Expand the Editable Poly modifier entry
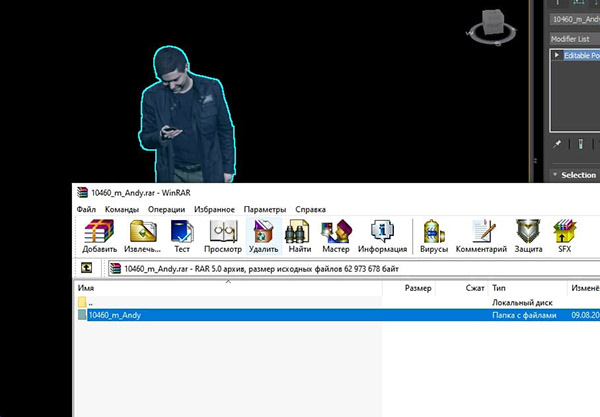This screenshot has height=417, width=600. click(557, 55)
